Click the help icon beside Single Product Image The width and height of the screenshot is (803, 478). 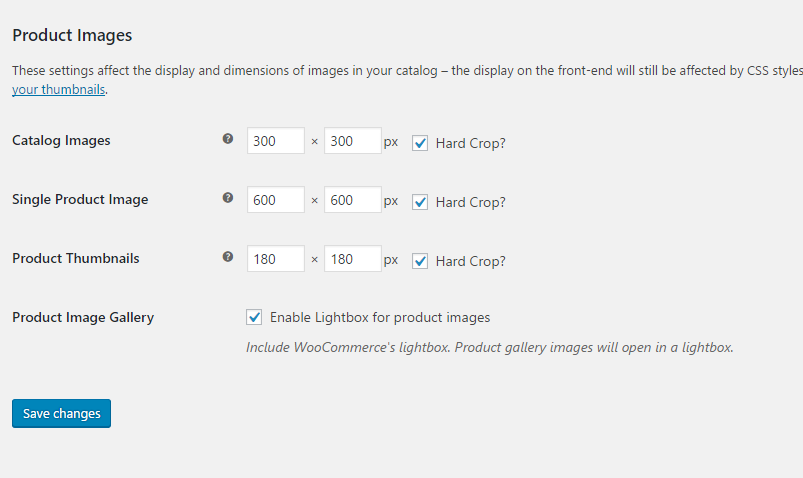pos(228,198)
